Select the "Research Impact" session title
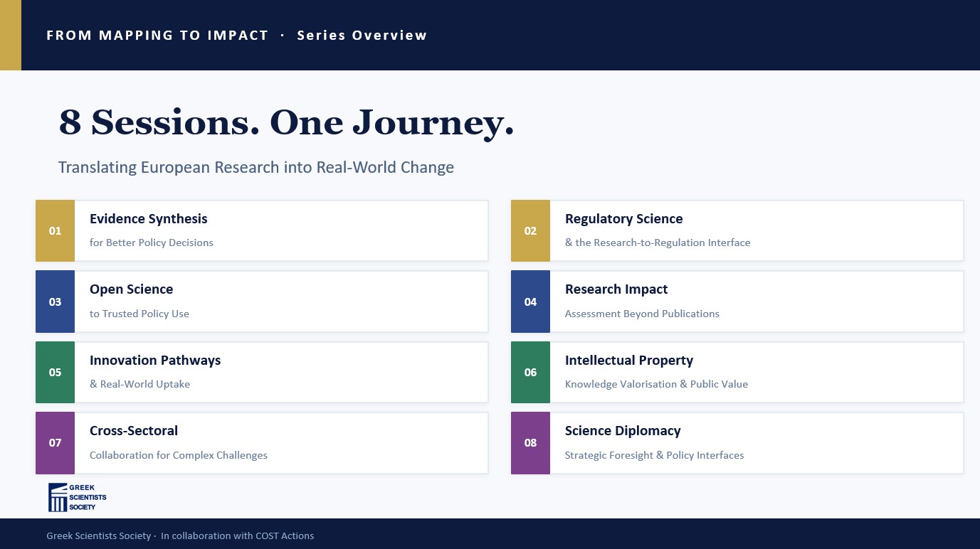Viewport: 980px width, 549px height. click(616, 289)
